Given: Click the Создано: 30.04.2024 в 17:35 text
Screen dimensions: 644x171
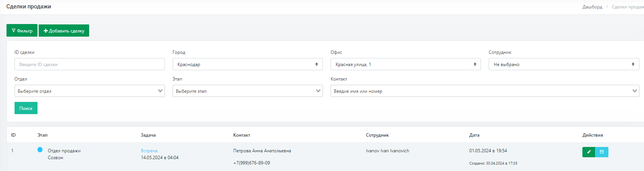Looking at the screenshot, I should (493, 163).
